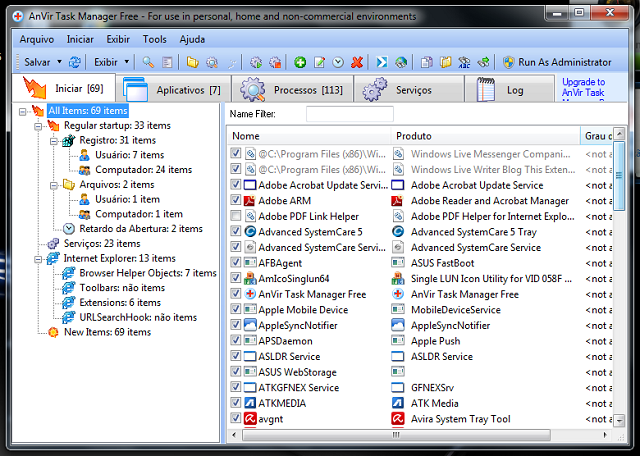Switch to the Serviços tab

[x=409, y=89]
